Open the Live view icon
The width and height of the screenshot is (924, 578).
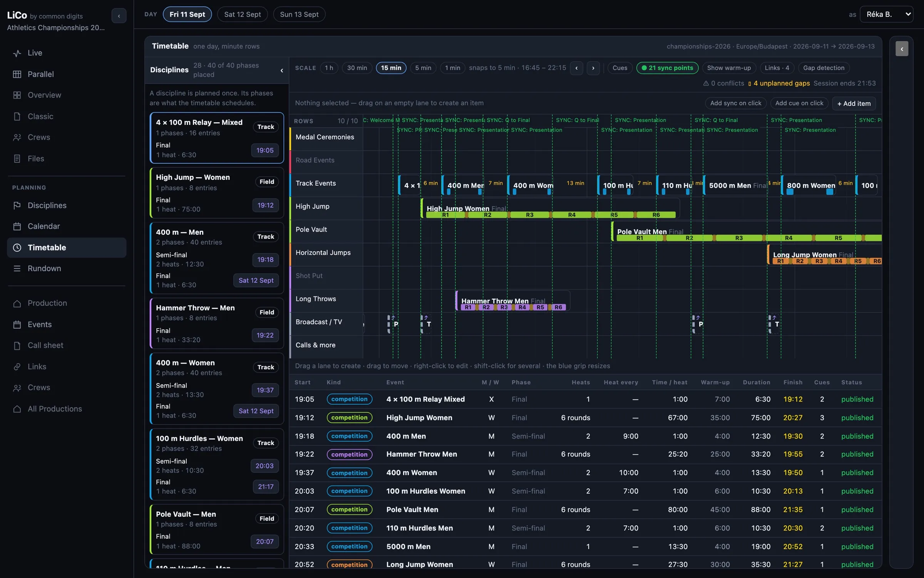[x=17, y=53]
